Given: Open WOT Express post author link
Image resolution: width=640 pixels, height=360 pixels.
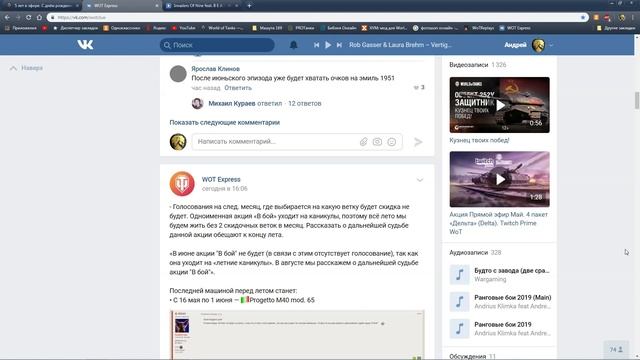Looking at the screenshot, I should 221,179.
